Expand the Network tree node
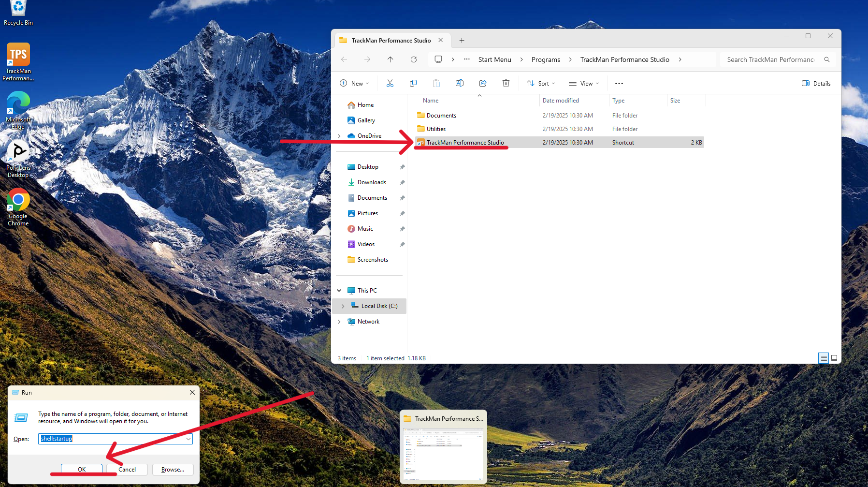Screen dimensions: 868x487 [x=339, y=322]
